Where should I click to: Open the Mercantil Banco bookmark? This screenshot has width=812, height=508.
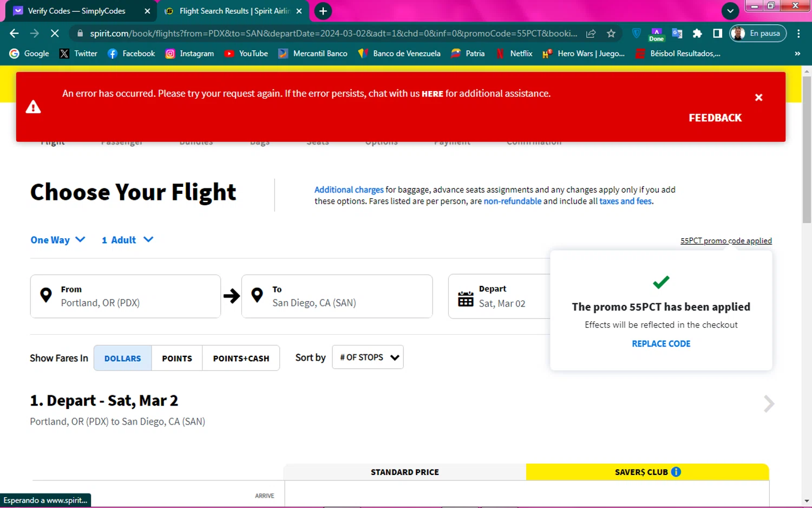[x=313, y=54]
